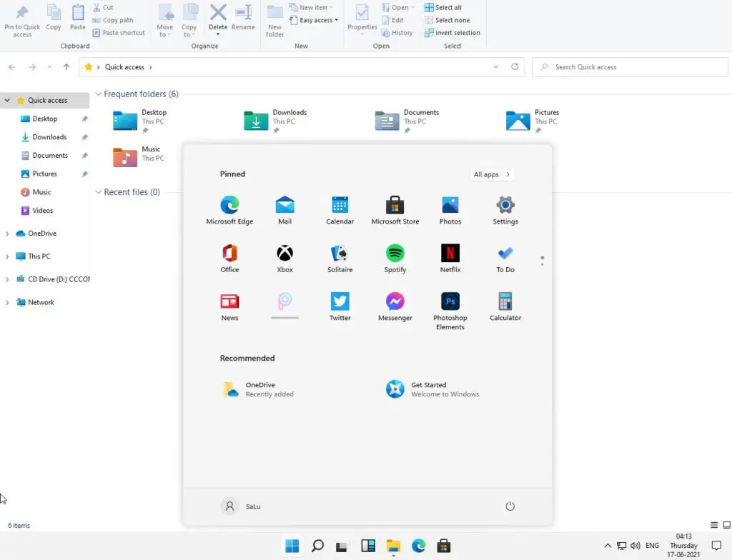This screenshot has height=560, width=732.
Task: Open Get Started welcome recommendation
Action: [432, 389]
